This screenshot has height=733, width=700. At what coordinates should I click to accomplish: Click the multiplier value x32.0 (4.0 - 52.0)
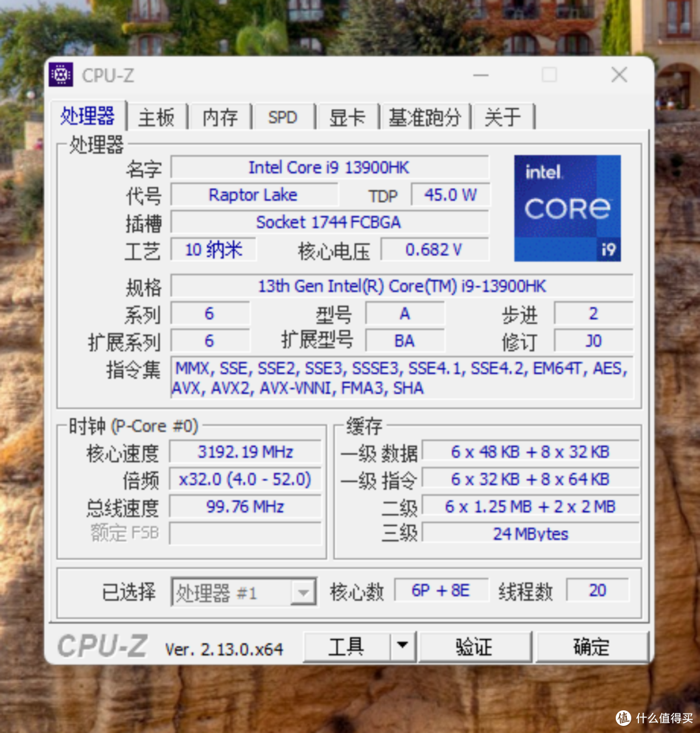tap(246, 479)
